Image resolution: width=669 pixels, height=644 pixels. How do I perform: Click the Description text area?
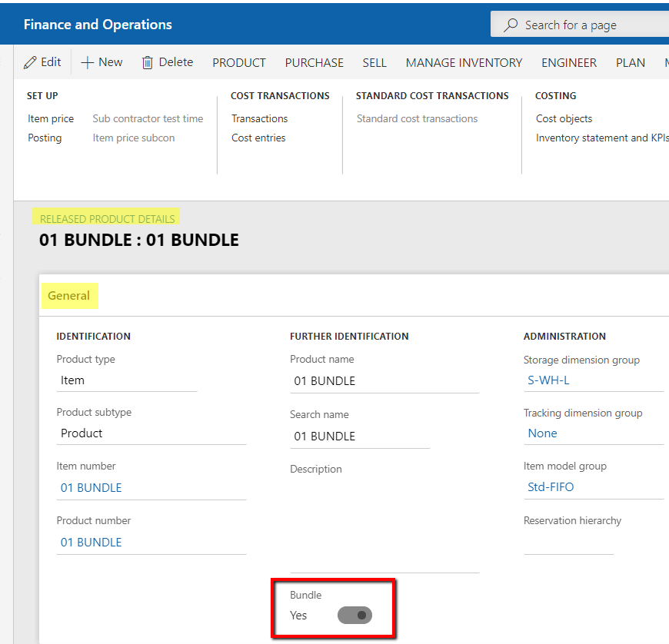(x=384, y=526)
